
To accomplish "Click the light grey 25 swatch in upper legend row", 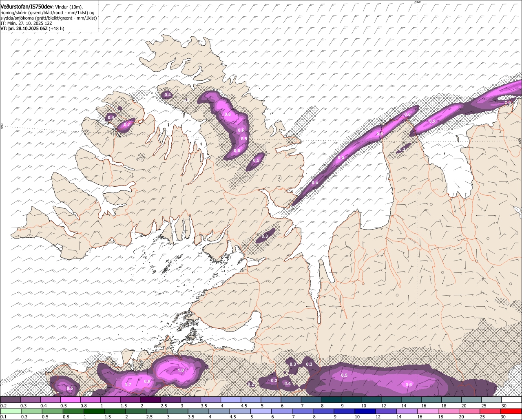I will click(x=491, y=400).
